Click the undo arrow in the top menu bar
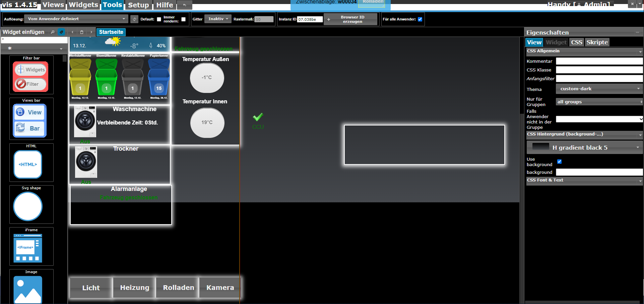This screenshot has height=304, width=644. click(x=184, y=5)
